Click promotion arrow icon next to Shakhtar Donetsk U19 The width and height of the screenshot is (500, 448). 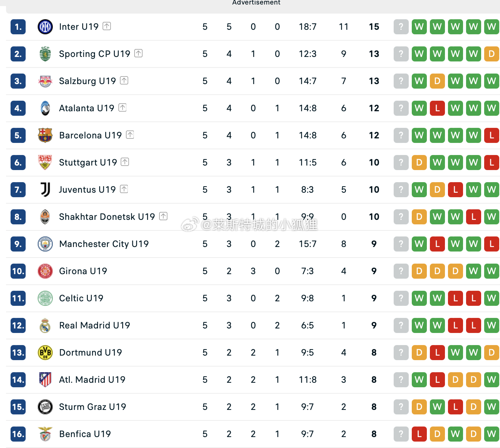click(x=163, y=216)
